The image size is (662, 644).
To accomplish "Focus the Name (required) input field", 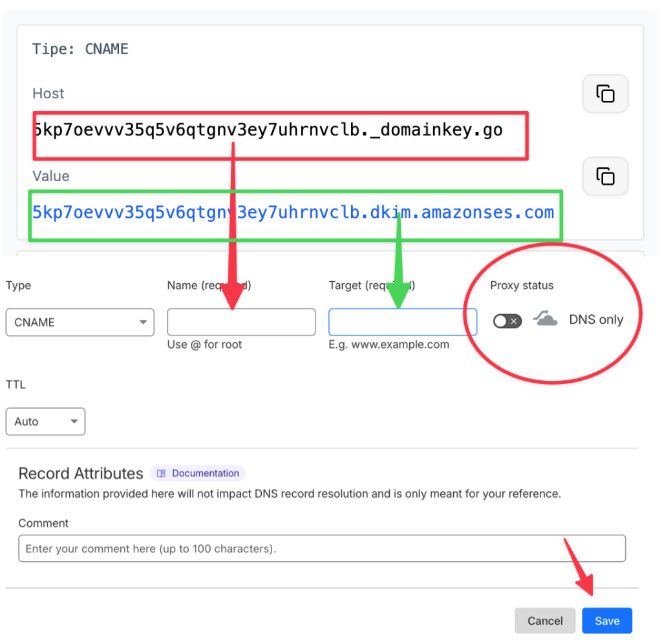I will (x=241, y=322).
